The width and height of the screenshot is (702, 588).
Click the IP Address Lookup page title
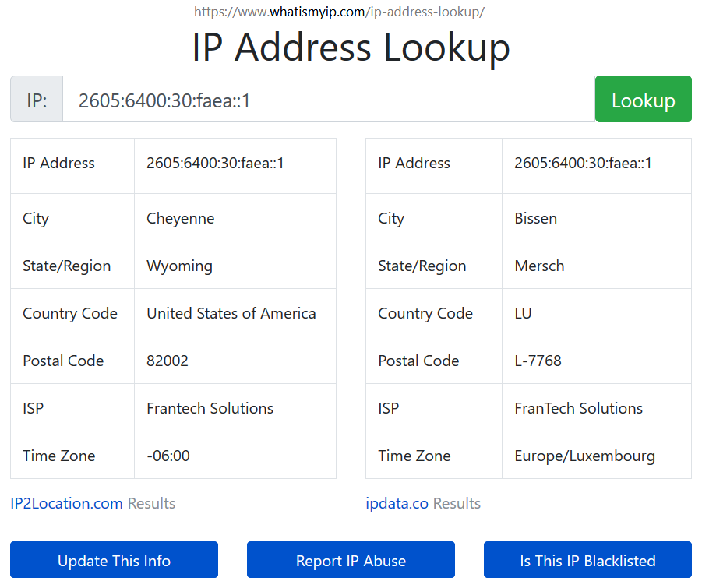pos(351,48)
